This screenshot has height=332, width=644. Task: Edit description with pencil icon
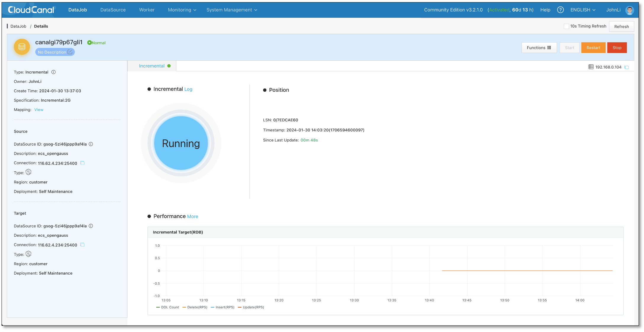click(70, 52)
